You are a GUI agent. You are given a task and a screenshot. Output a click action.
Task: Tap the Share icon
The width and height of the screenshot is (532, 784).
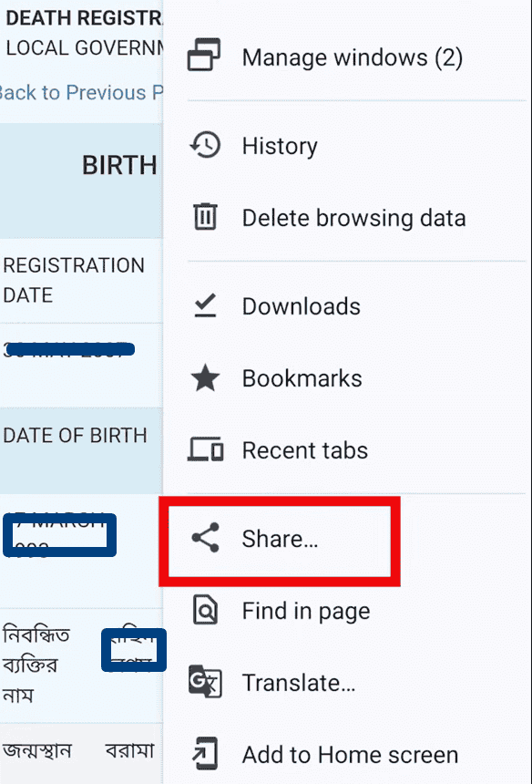206,540
